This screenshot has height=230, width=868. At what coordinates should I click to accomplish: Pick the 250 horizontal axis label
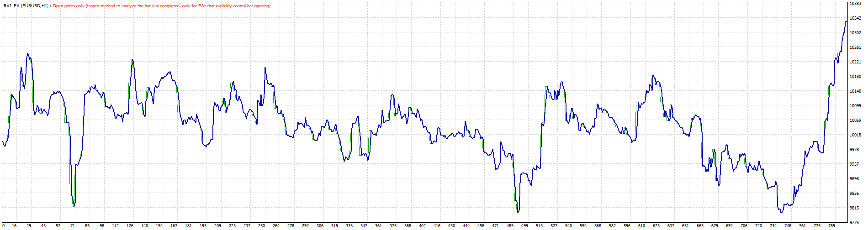tap(261, 226)
